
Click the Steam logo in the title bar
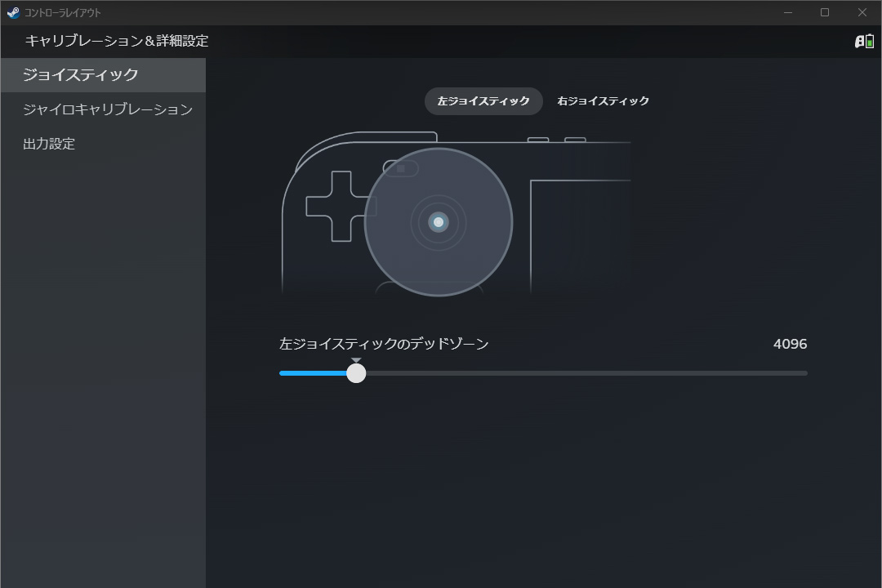coord(13,12)
